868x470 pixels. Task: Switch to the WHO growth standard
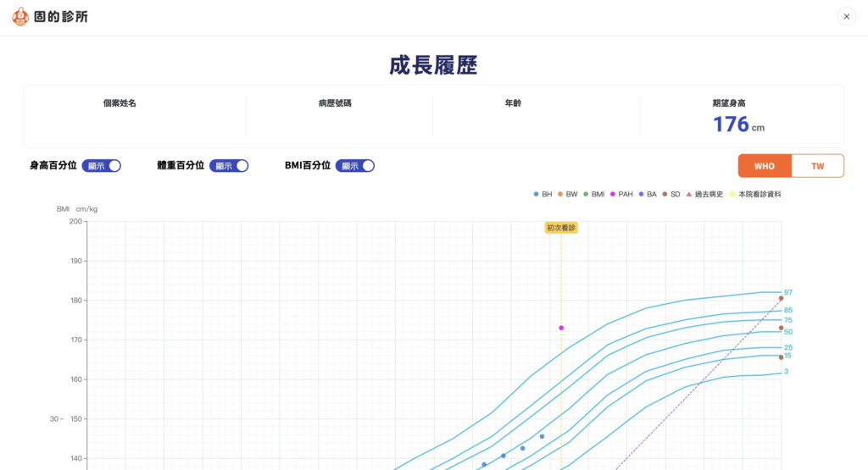click(765, 166)
